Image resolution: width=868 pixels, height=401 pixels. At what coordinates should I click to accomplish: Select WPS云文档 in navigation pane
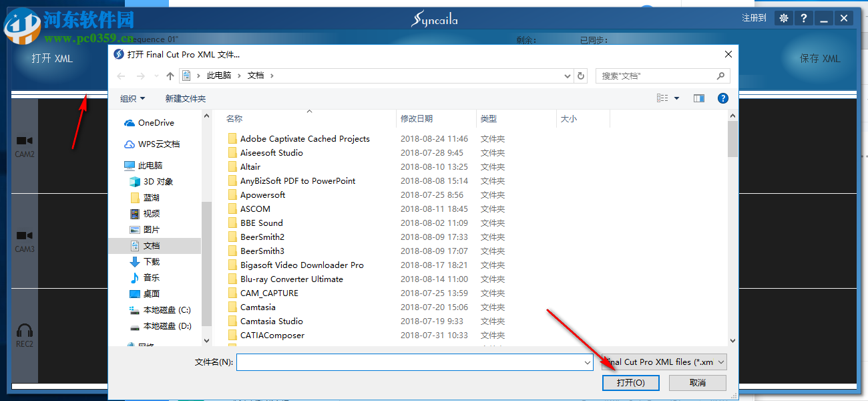pos(152,144)
